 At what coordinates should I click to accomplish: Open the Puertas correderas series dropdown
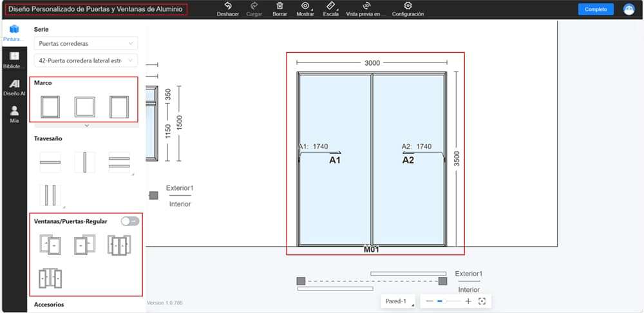[x=86, y=43]
